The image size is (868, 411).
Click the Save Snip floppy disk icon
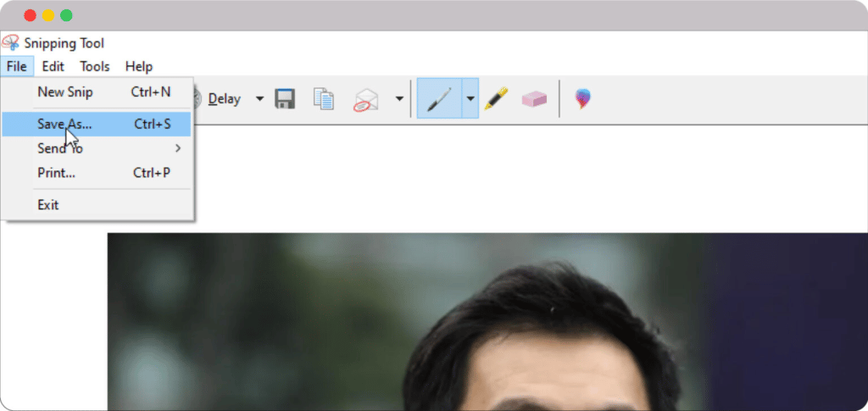click(x=285, y=99)
